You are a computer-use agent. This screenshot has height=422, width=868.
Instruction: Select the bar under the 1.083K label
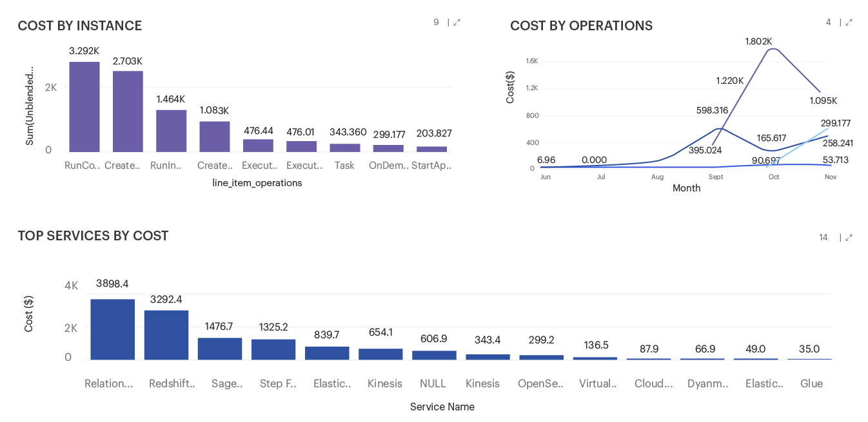pyautogui.click(x=214, y=137)
